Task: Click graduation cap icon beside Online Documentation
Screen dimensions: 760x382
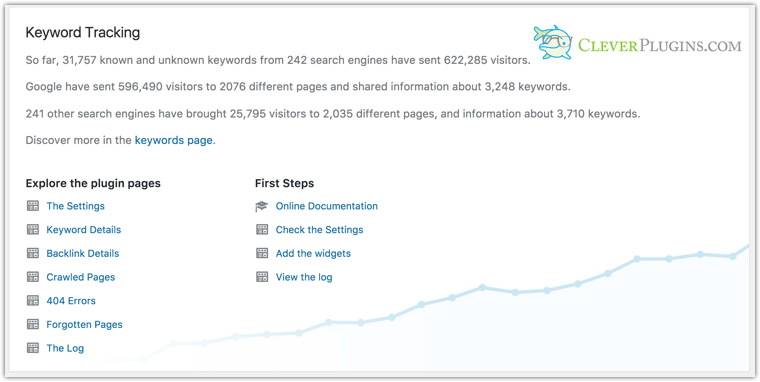Action: pyautogui.click(x=262, y=207)
